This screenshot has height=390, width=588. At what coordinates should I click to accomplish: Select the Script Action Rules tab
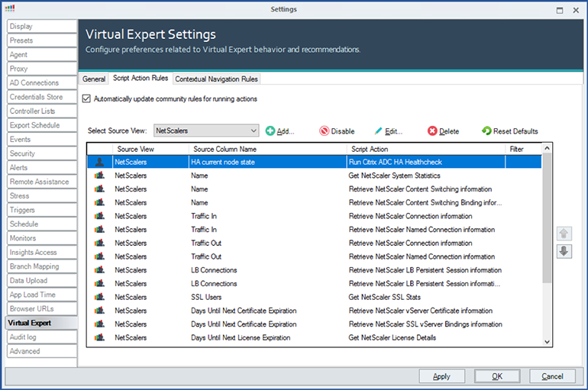[141, 78]
